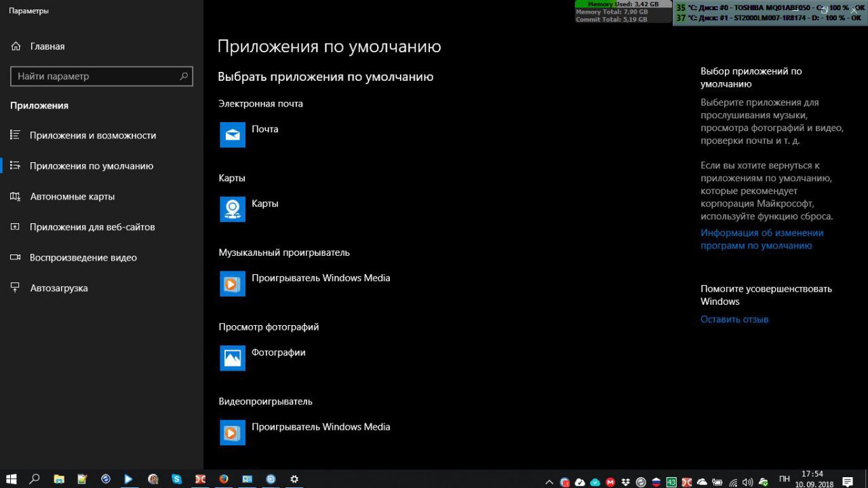Open Firefox from the taskbar
The height and width of the screenshot is (488, 868).
[224, 478]
